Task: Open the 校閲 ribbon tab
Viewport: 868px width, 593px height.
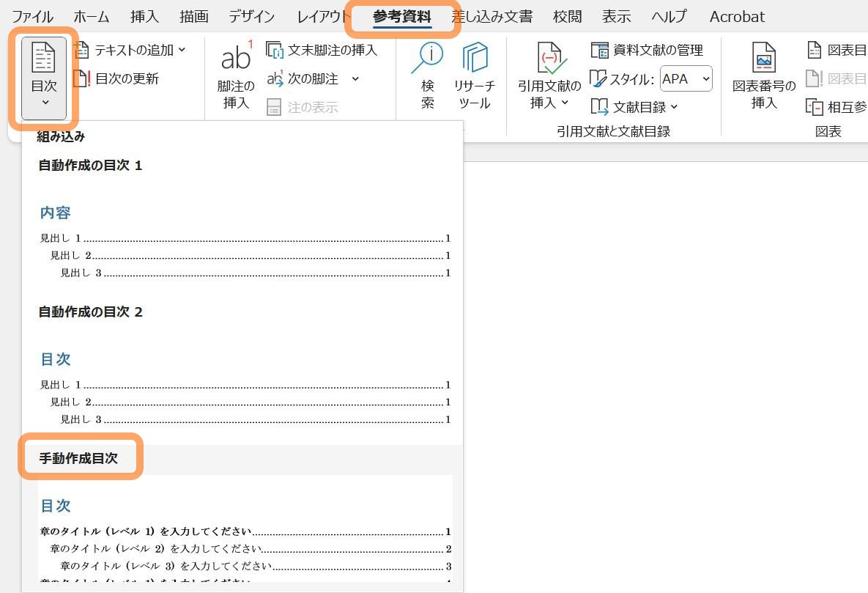Action: click(x=566, y=15)
